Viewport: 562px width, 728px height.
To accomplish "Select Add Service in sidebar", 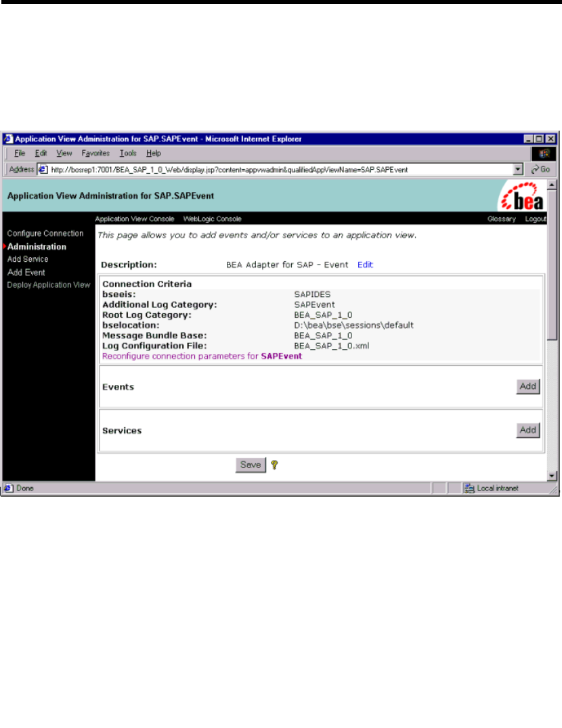I will [27, 259].
